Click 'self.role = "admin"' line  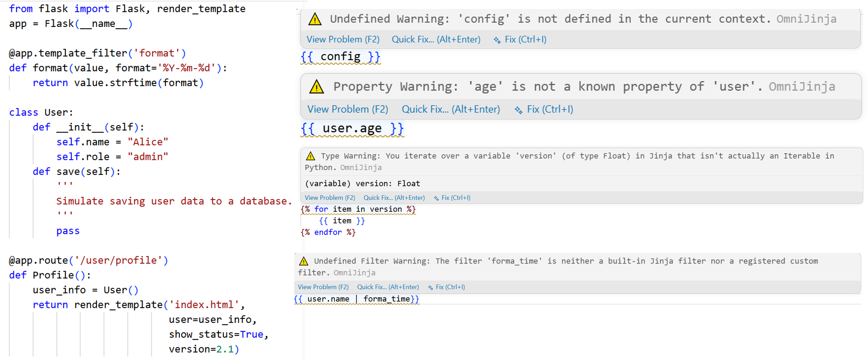click(112, 157)
